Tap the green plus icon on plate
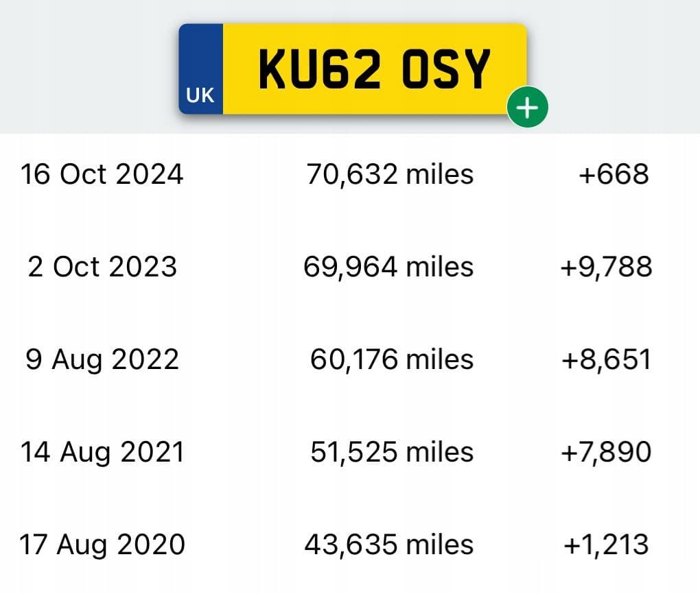 [x=527, y=107]
